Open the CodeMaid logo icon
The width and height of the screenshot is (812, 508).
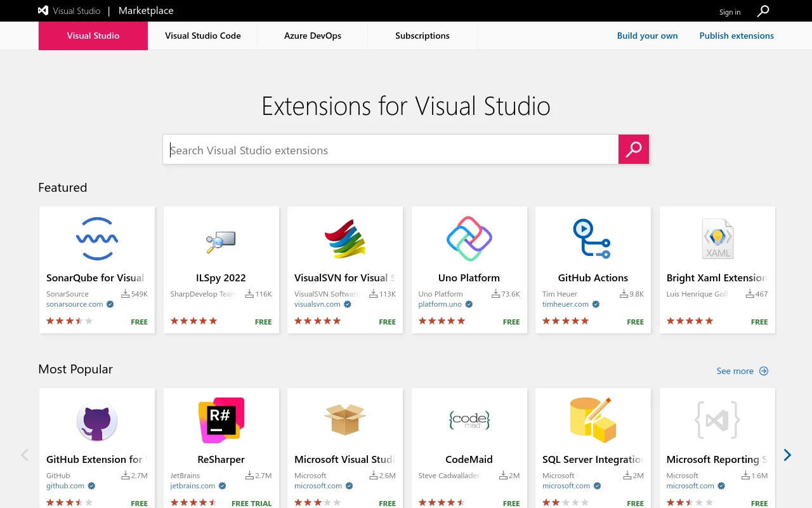(x=469, y=420)
